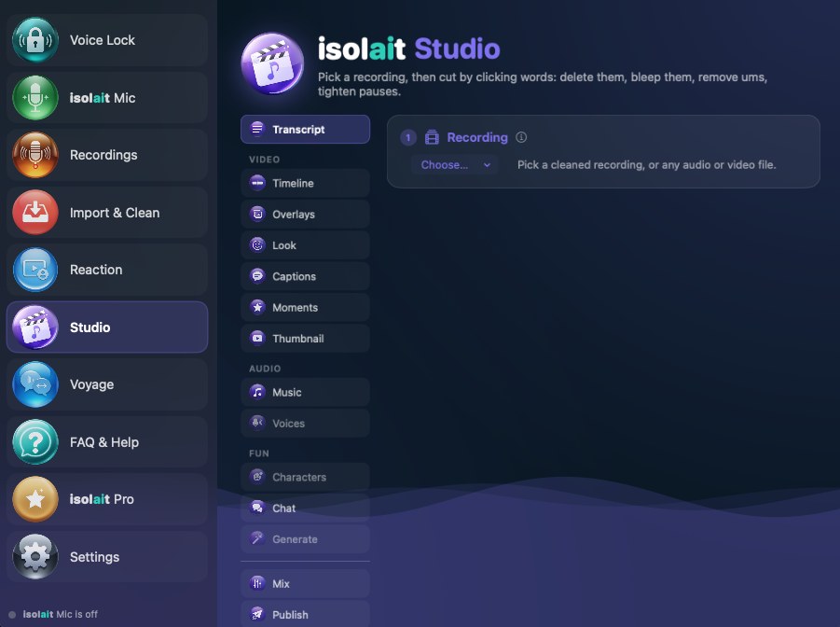Screen dimensions: 840x627
Task: Click the Mix sliders icon
Action: pos(257,583)
